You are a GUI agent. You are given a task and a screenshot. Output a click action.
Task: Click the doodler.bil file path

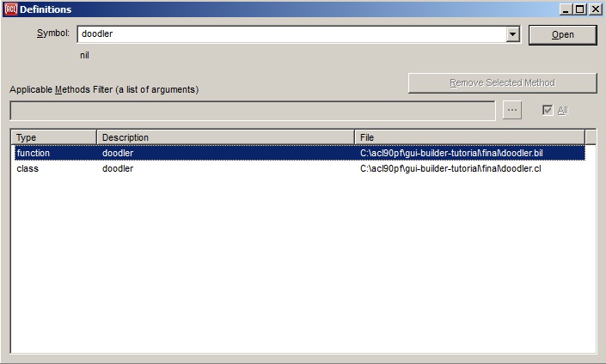[451, 153]
